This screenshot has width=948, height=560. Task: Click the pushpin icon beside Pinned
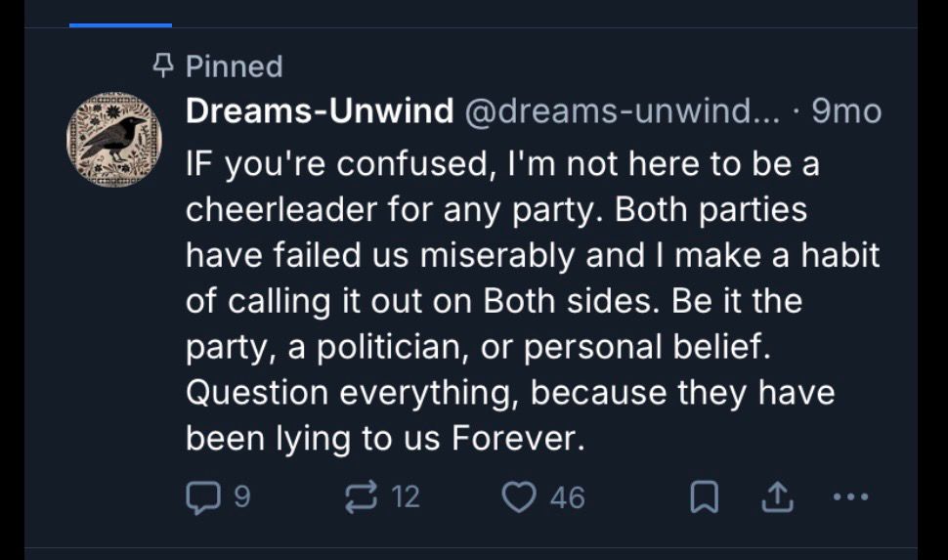pos(164,66)
